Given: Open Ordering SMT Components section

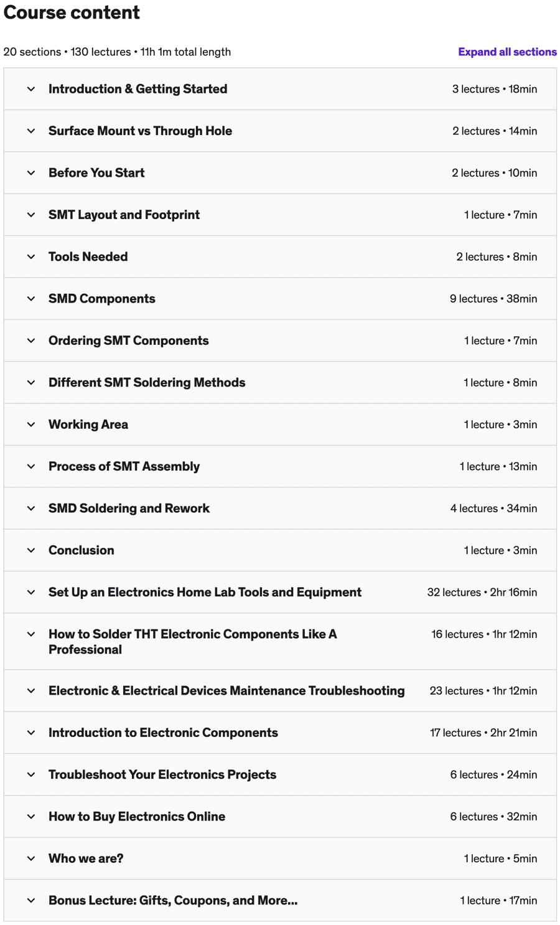Looking at the screenshot, I should click(x=128, y=340).
